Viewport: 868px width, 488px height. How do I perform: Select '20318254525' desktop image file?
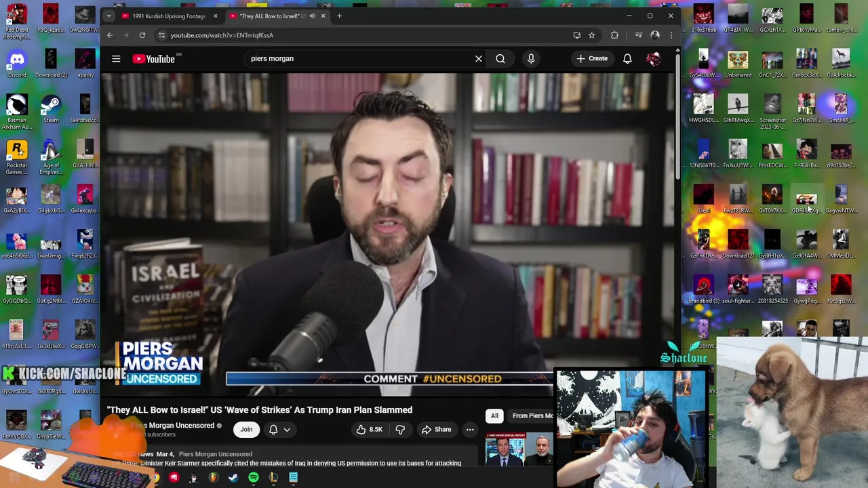(x=772, y=290)
